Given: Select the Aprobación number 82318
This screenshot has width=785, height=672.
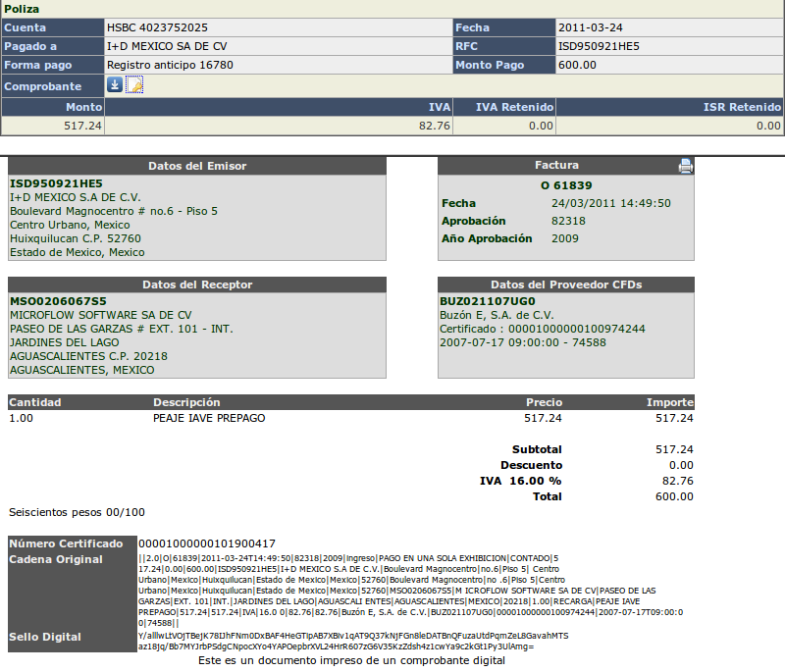Looking at the screenshot, I should click(x=568, y=221).
